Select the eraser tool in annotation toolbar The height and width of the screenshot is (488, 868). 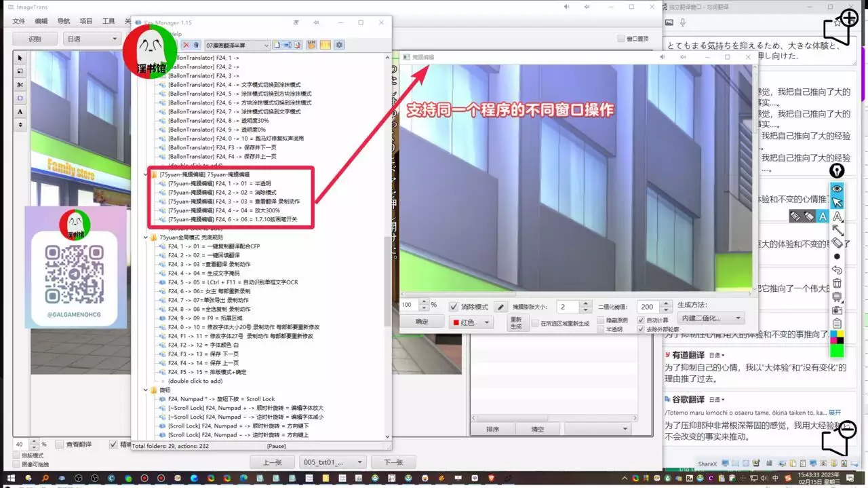837,243
